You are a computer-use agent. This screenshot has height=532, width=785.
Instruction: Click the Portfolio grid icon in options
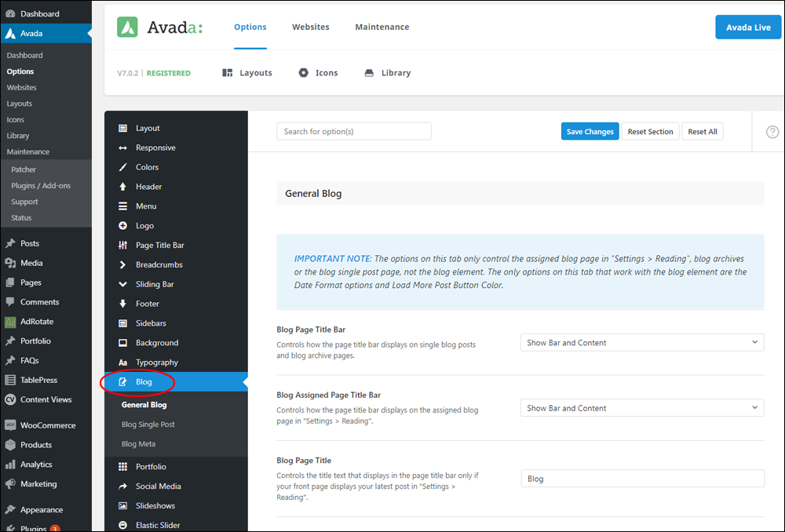[122, 466]
